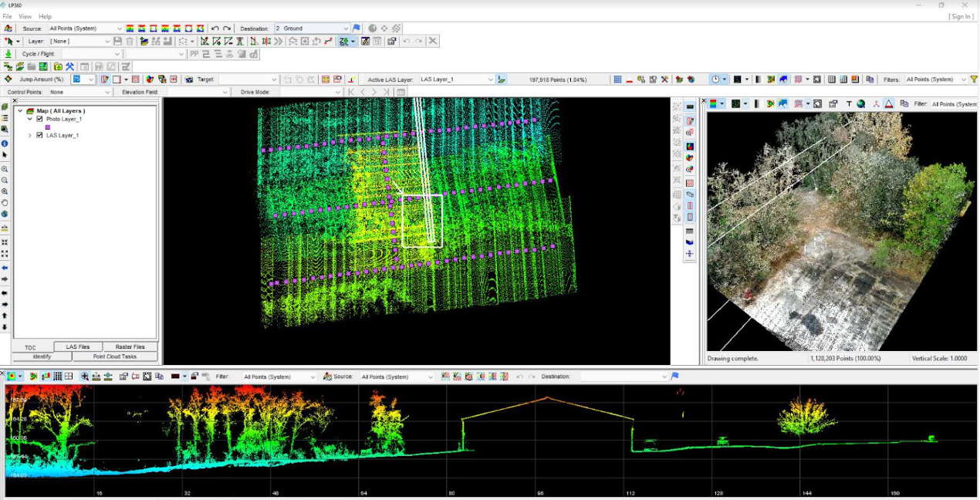Collapse the Map (All Layers) node
This screenshot has width=980, height=500.
pos(20,110)
